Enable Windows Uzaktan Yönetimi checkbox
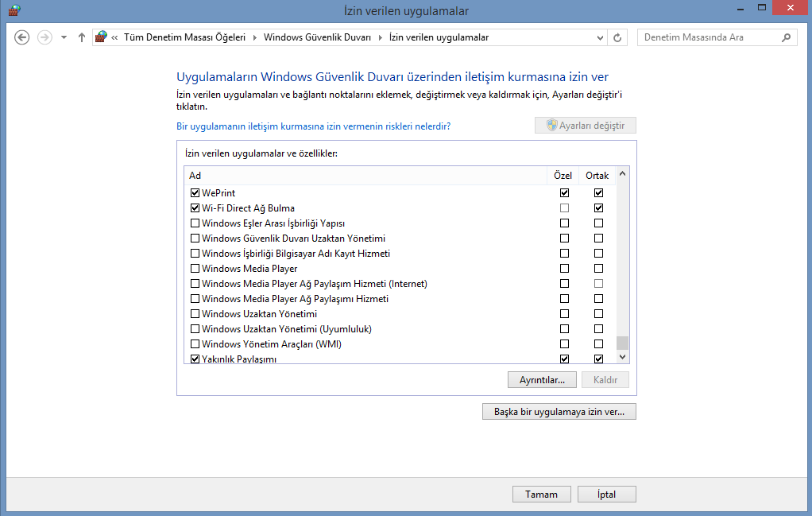This screenshot has width=812, height=516. 195,314
